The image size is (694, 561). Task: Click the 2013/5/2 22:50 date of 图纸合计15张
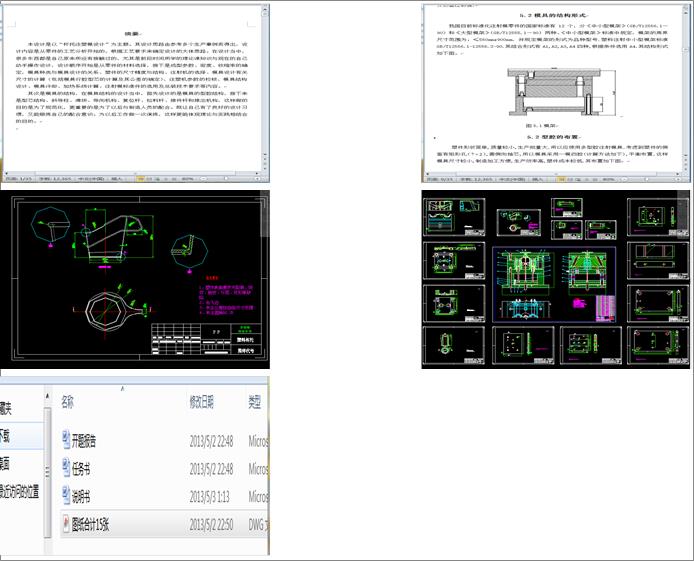point(211,524)
